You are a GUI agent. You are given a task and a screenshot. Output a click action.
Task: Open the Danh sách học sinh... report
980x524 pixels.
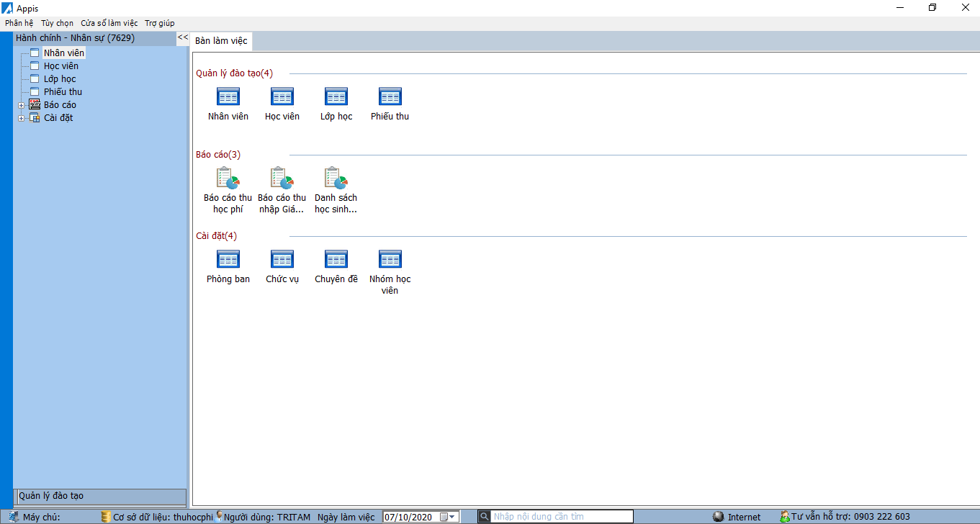336,178
